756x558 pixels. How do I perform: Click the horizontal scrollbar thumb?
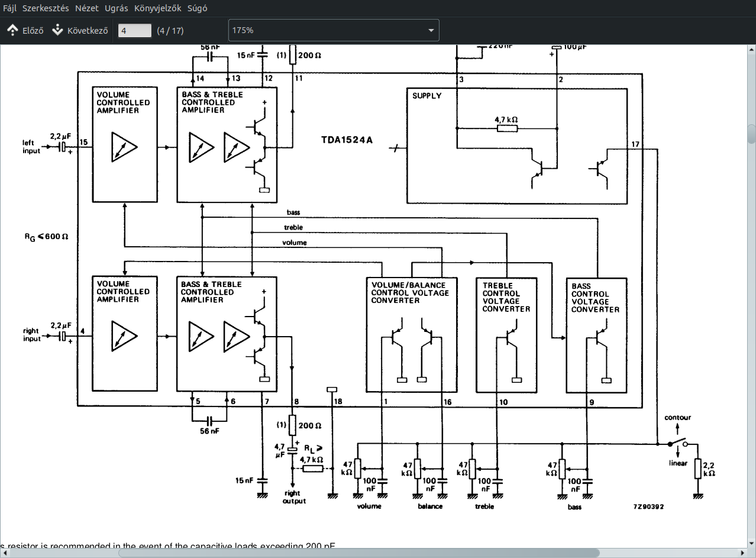tap(359, 553)
